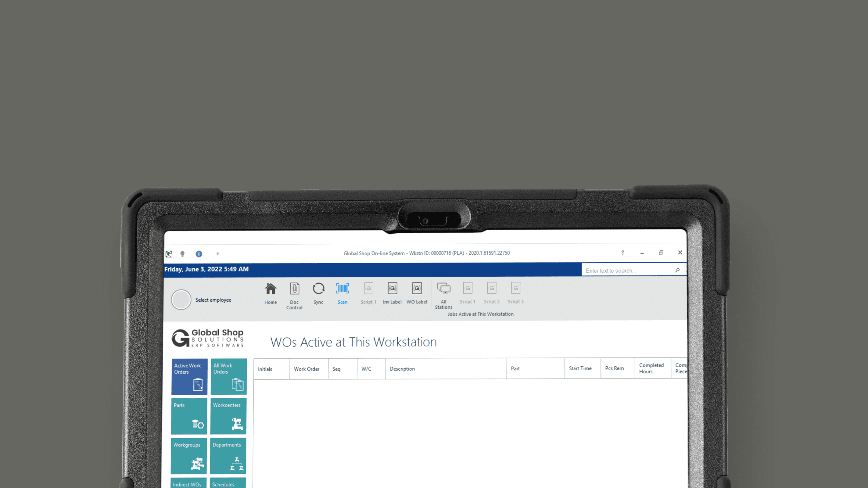Open the Departments tile
Image resolution: width=868 pixels, height=488 pixels.
tap(228, 456)
